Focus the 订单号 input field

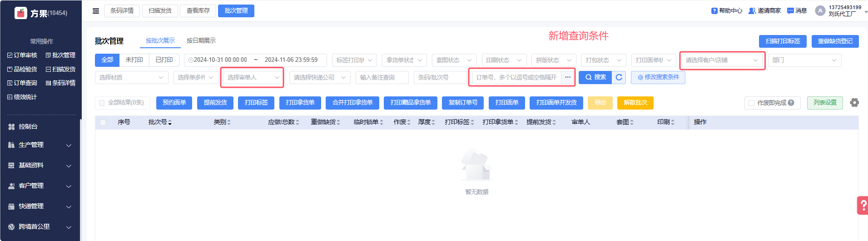pos(516,77)
